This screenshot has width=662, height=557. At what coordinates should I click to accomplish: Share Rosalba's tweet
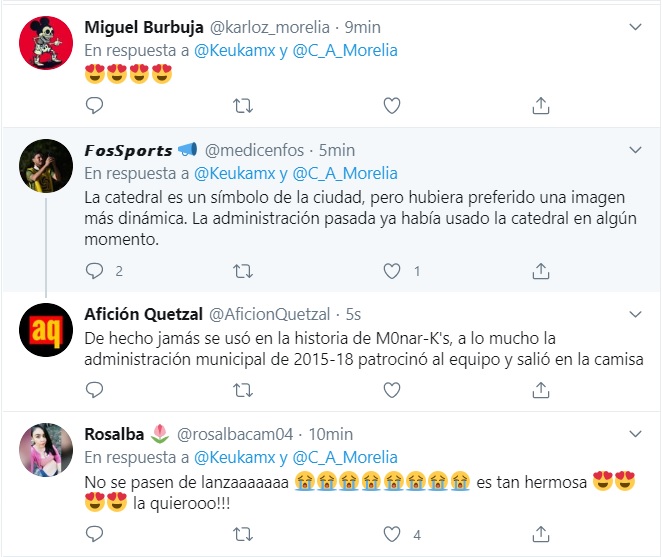(540, 533)
